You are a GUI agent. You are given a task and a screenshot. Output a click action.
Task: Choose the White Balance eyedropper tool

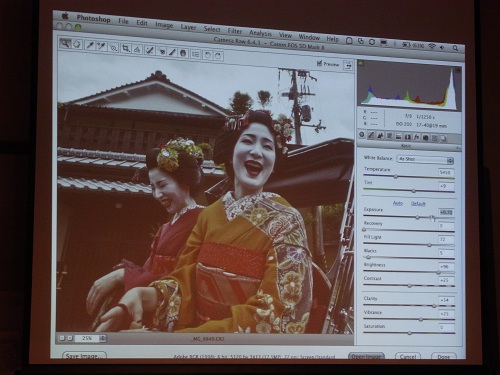click(x=90, y=45)
